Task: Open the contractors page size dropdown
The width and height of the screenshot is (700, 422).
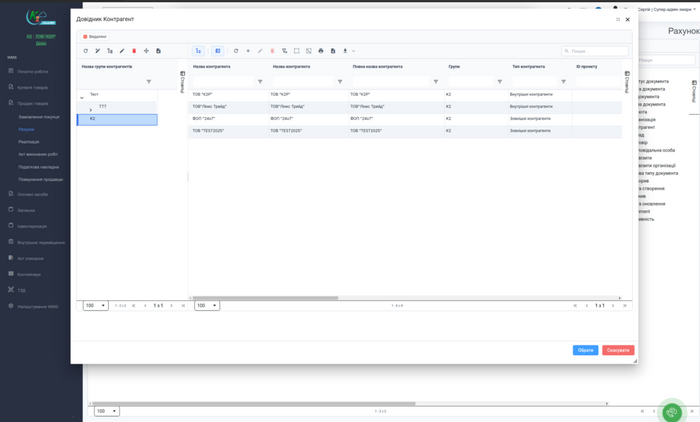Action: tap(207, 306)
